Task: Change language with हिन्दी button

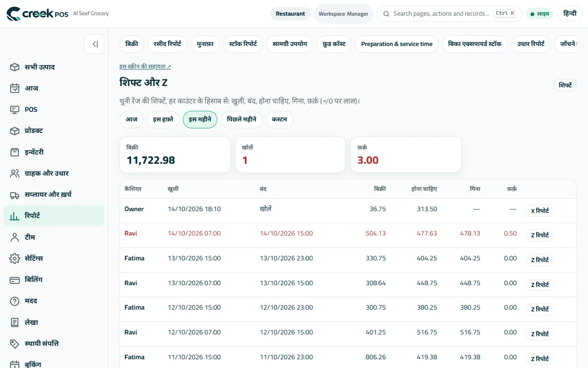Action: pyautogui.click(x=570, y=14)
